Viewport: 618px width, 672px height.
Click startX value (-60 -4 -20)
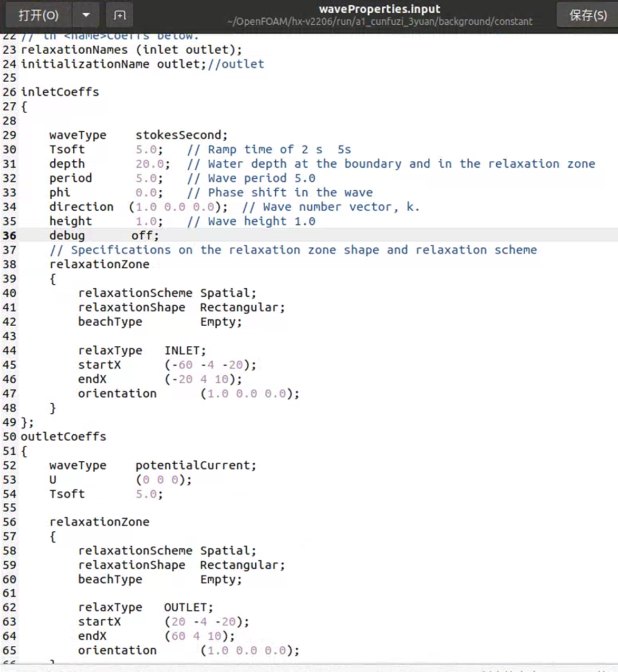click(x=210, y=365)
